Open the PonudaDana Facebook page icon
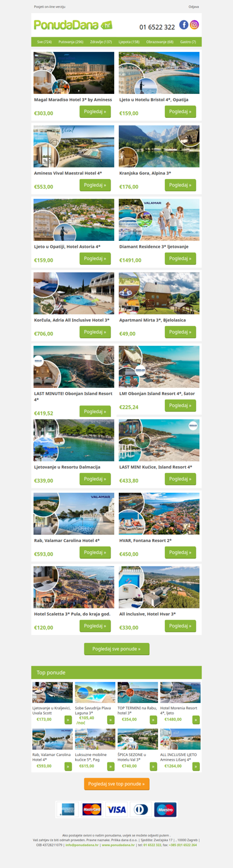The image size is (233, 868). click(183, 24)
